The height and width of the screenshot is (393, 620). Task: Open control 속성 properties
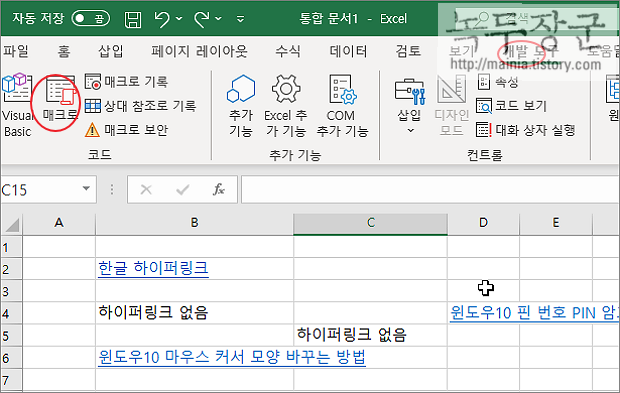(498, 82)
